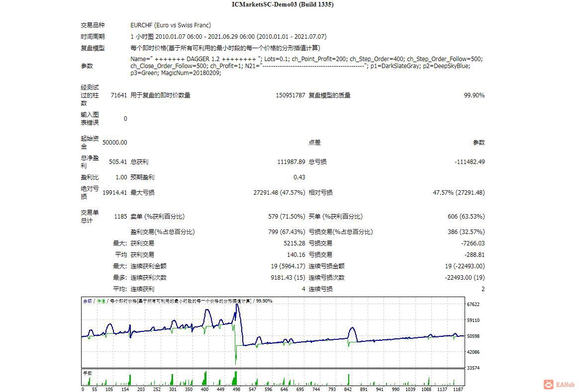Click the x-axis trade number '842'
This screenshot has height=392, width=579.
point(348,389)
